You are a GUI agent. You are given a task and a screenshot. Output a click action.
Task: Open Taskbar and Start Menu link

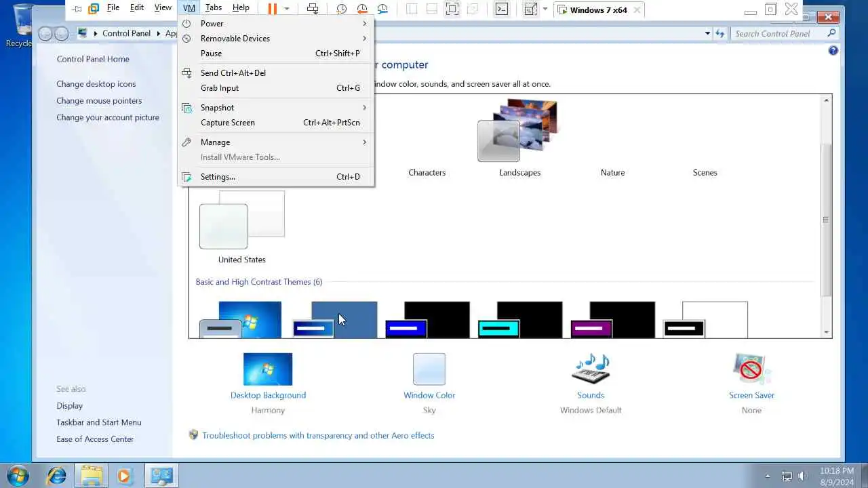click(x=99, y=422)
